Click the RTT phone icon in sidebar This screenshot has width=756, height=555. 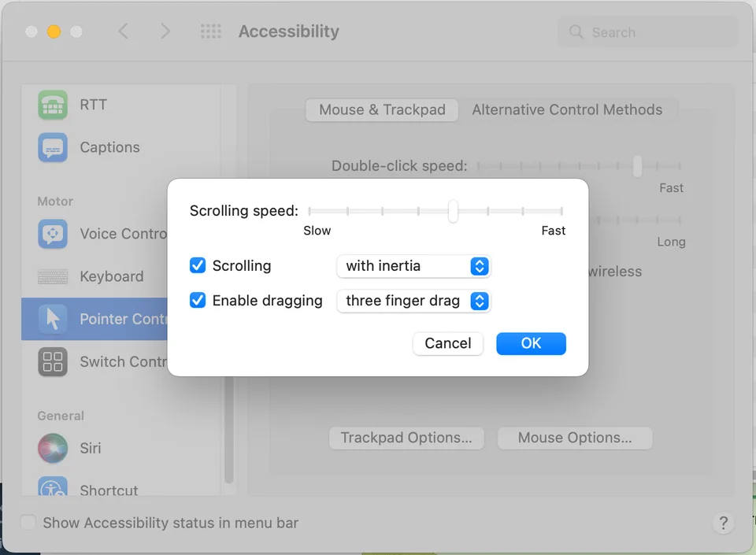pyautogui.click(x=53, y=105)
